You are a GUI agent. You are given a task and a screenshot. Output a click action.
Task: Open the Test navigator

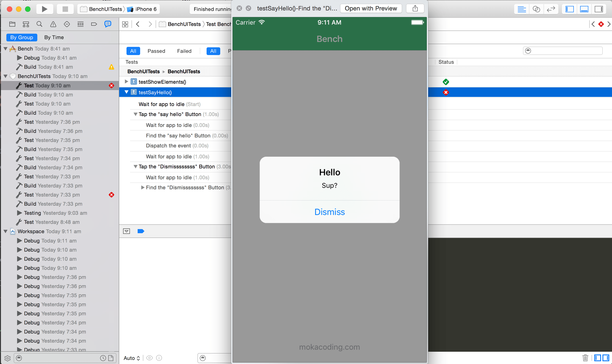pyautogui.click(x=67, y=24)
